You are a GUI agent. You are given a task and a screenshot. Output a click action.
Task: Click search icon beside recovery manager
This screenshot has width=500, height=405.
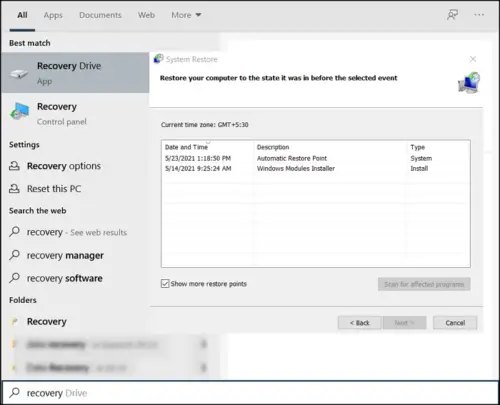pos(14,255)
